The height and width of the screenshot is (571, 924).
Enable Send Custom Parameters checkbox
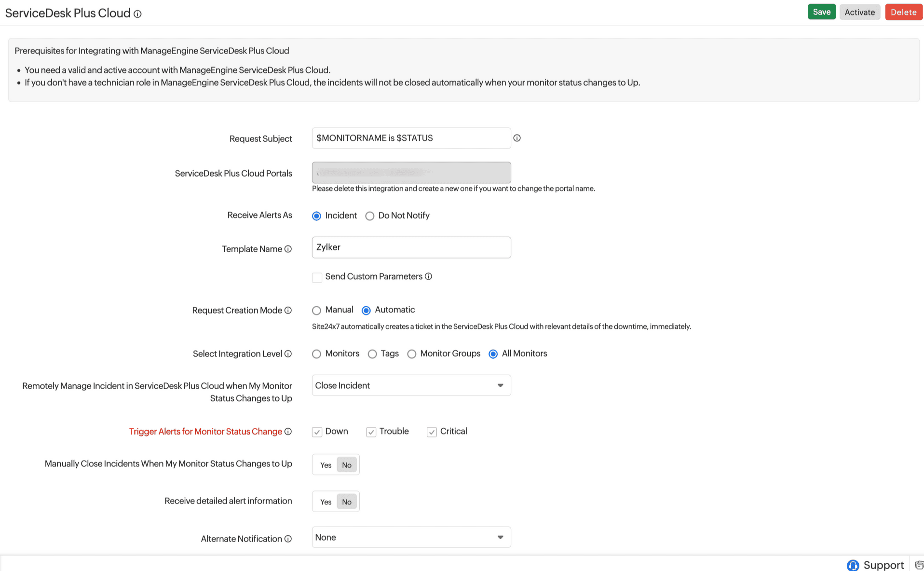point(317,277)
